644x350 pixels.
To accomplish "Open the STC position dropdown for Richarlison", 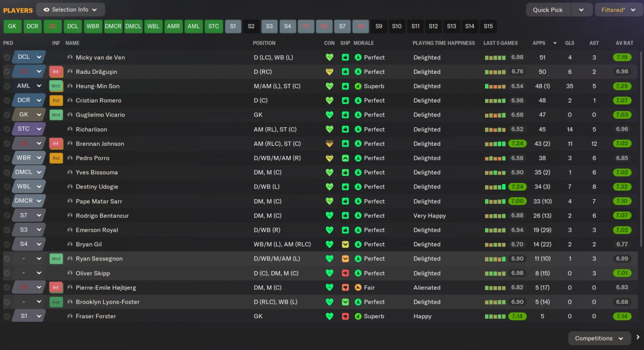I will [29, 129].
